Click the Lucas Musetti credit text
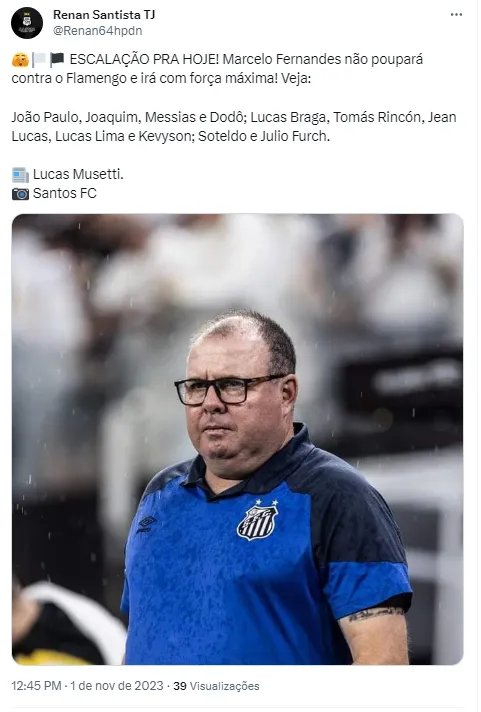This screenshot has height=712, width=481. 78,174
